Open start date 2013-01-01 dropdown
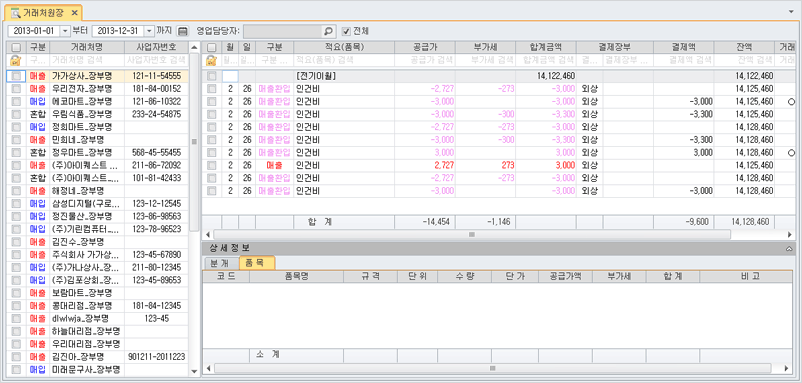Image resolution: width=802 pixels, height=383 pixels. [65, 31]
